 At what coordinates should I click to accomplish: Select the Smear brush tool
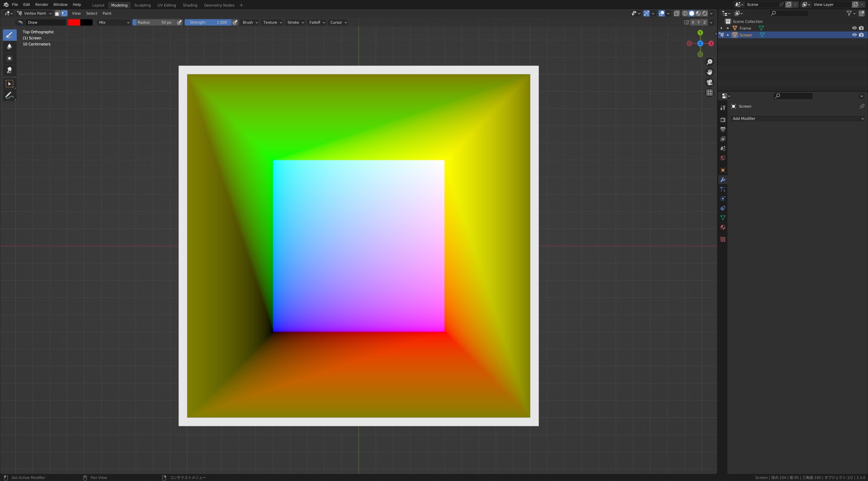[9, 70]
